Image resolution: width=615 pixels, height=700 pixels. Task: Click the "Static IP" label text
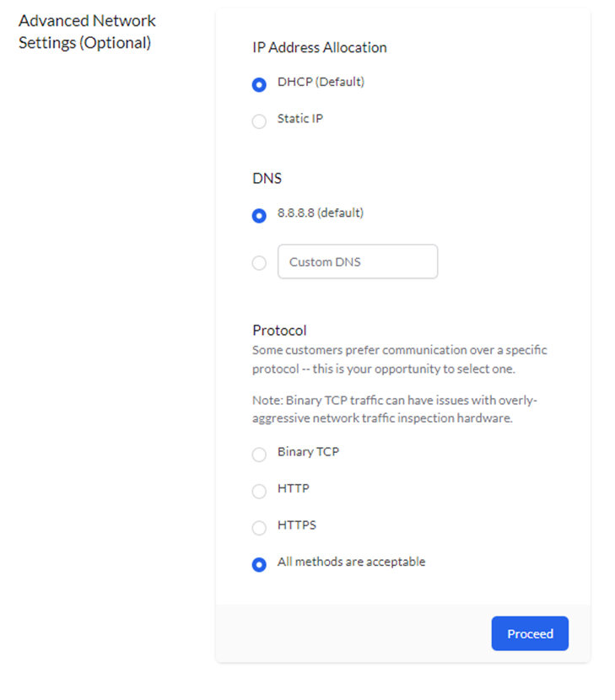(x=301, y=118)
